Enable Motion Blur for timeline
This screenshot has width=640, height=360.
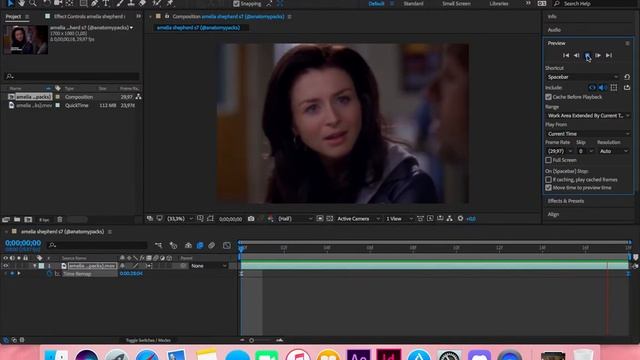pos(211,245)
